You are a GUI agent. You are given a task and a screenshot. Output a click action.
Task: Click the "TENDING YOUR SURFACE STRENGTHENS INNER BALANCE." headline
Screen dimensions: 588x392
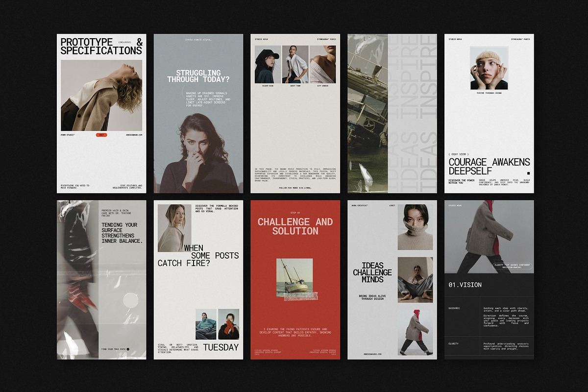pos(122,233)
